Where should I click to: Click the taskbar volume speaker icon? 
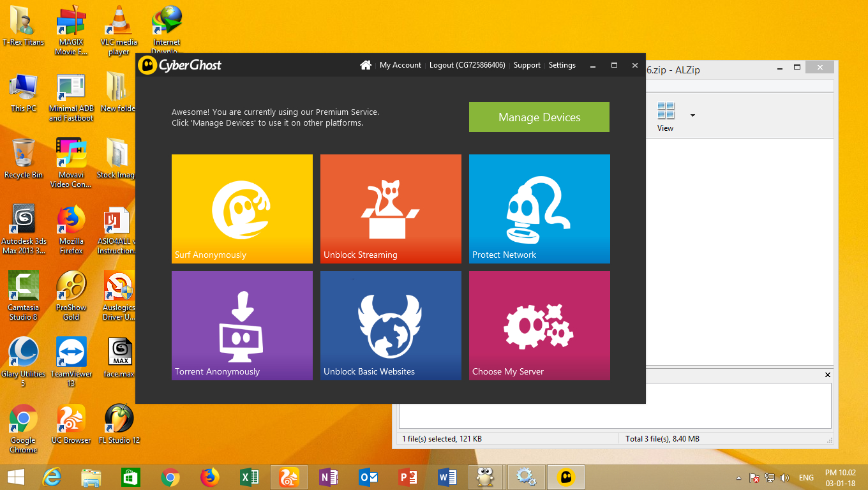pos(784,478)
